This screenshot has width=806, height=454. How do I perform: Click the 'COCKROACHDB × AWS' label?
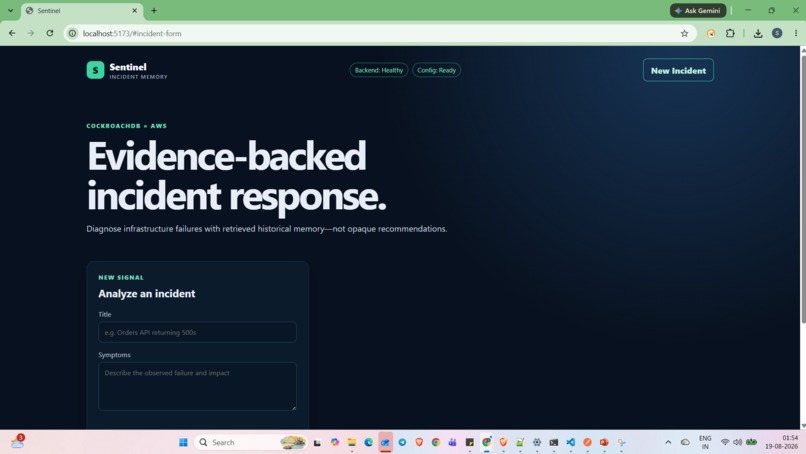click(126, 125)
